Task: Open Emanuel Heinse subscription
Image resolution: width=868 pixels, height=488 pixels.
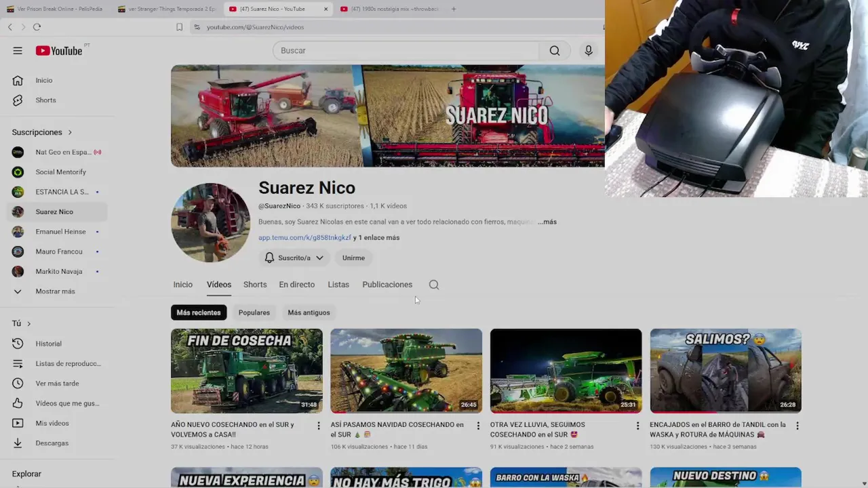Action: pos(57,232)
